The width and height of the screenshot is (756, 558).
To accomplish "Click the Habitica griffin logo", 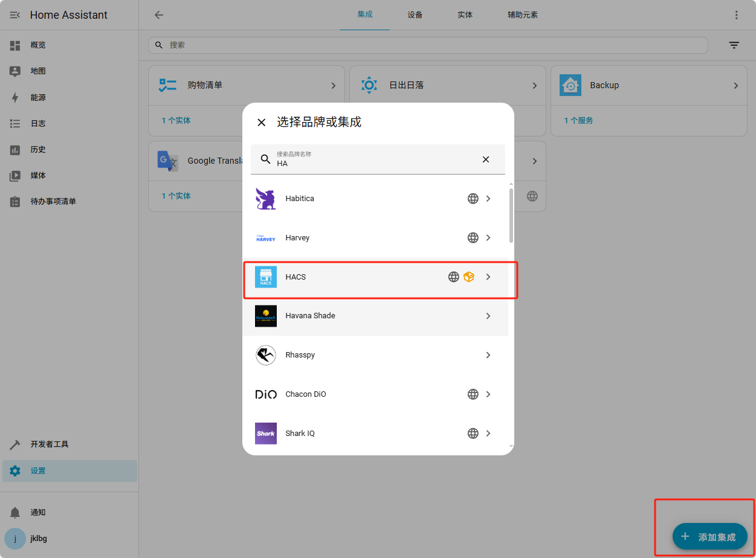I will [266, 199].
